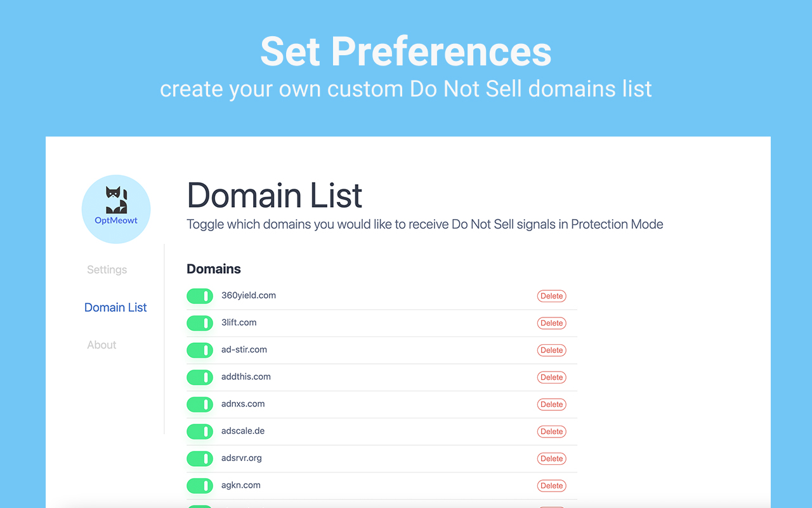
Task: Open the Settings page
Action: (107, 270)
